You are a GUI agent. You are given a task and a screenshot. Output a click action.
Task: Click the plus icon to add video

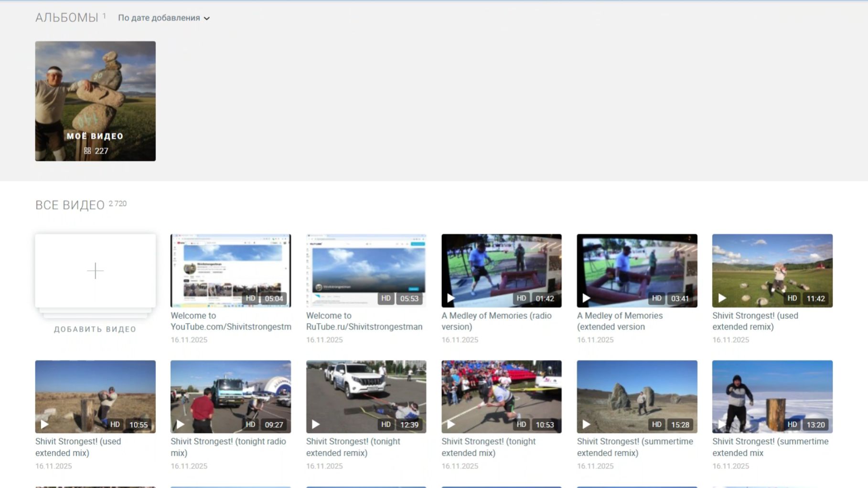pyautogui.click(x=95, y=271)
